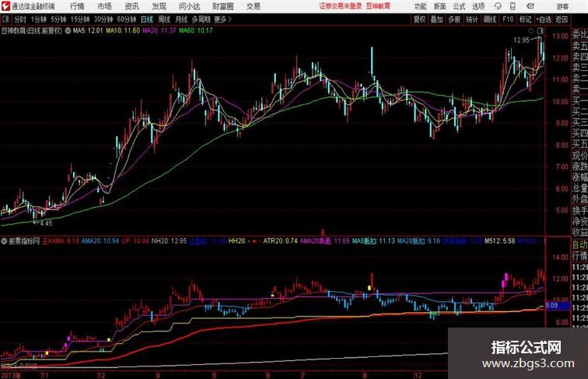Click the MA10: 11.60 indicator label
This screenshot has width=588, height=379.
click(123, 30)
